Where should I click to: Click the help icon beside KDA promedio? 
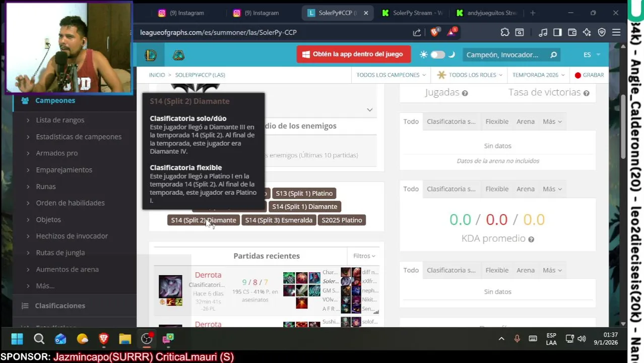531,239
